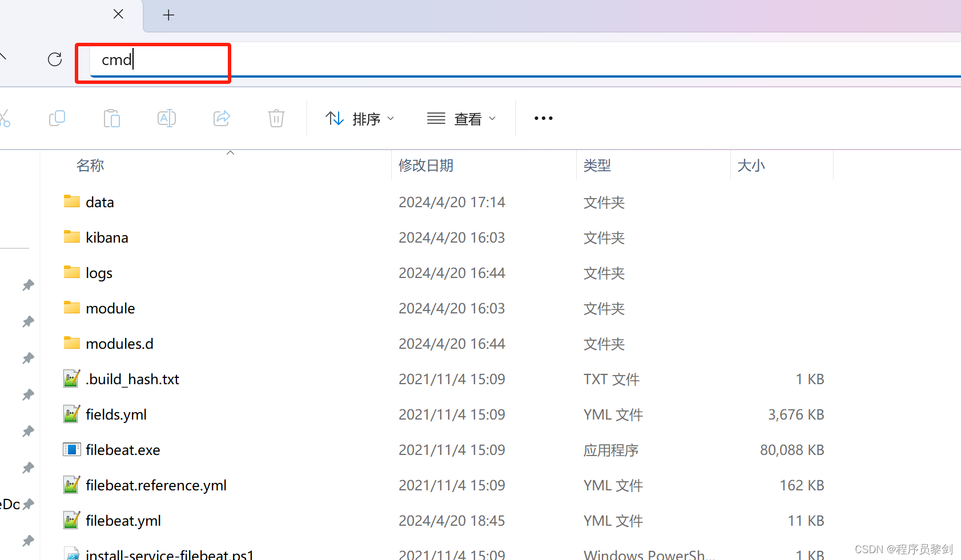Select the filebeat.yml file
The image size is (961, 560).
click(x=123, y=520)
